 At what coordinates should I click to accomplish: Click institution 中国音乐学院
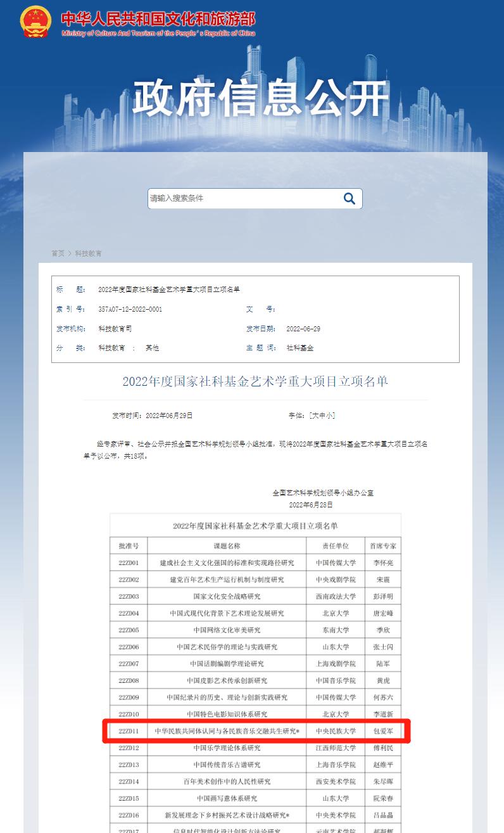coord(336,680)
